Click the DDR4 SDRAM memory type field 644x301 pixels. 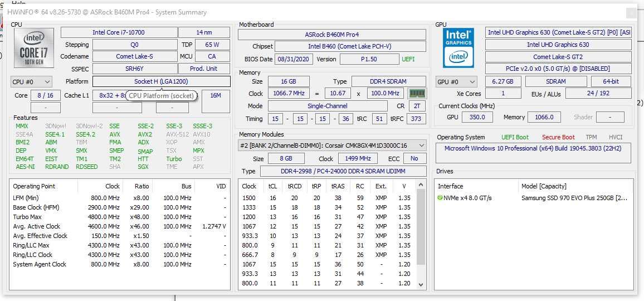(x=388, y=81)
